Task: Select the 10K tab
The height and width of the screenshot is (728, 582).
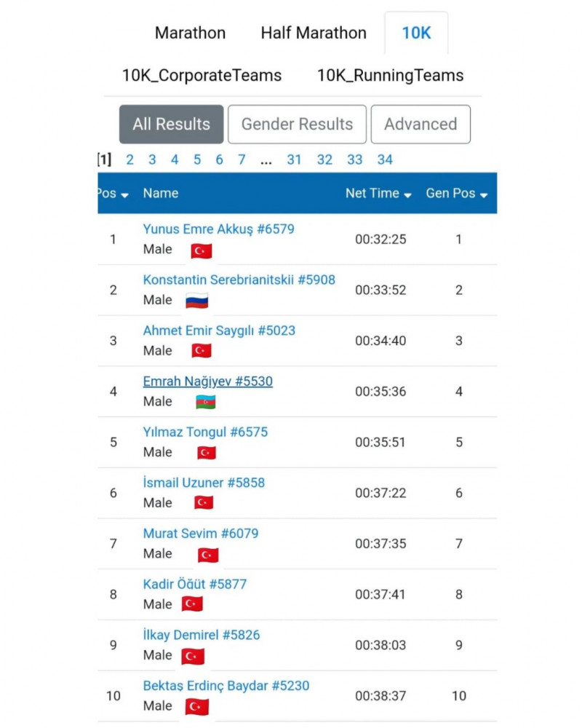Action: tap(416, 33)
